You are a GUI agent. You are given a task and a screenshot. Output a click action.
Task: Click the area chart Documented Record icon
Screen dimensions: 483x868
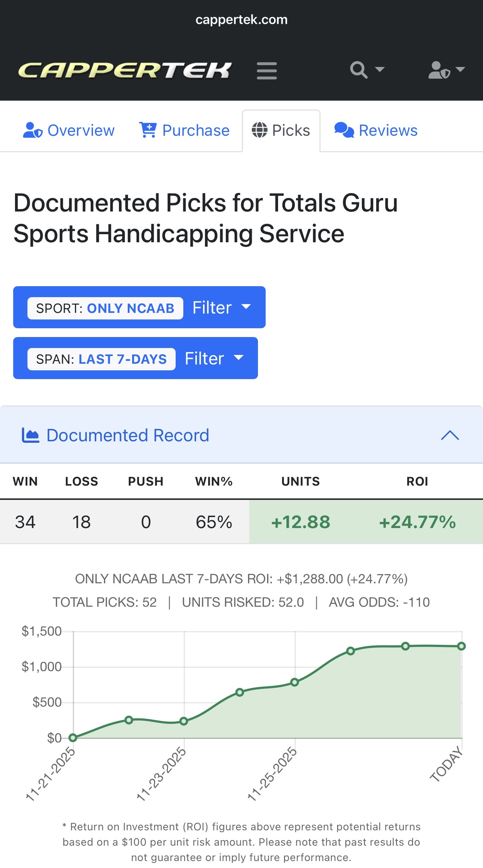[x=31, y=435]
